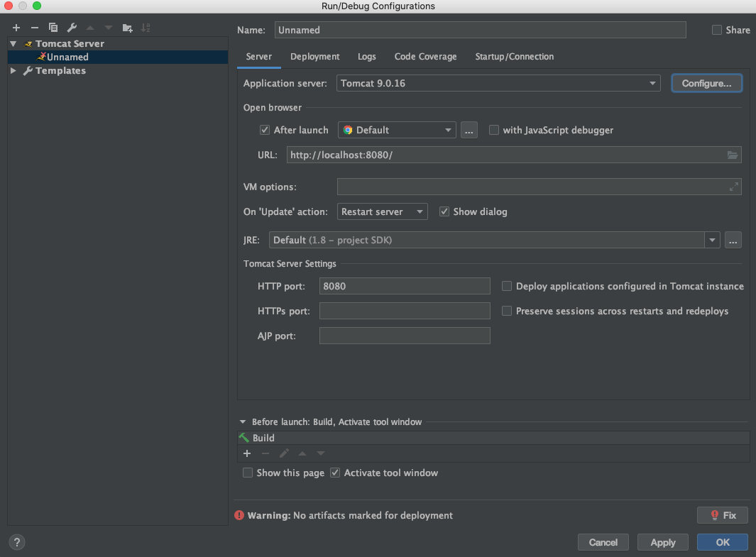Viewport: 756px width, 557px height.
Task: Enable Preserve sessions across restarts and redeploys
Action: pyautogui.click(x=507, y=311)
